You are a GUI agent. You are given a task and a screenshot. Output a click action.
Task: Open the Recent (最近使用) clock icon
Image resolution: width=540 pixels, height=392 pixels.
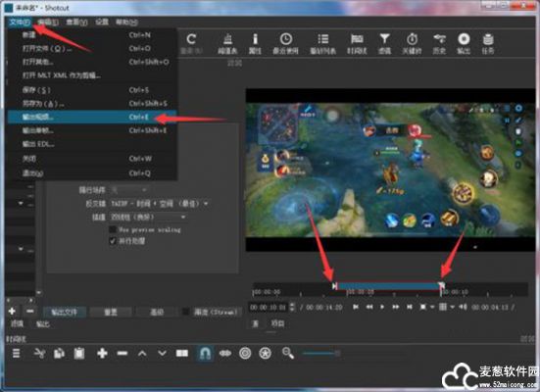[x=285, y=39]
